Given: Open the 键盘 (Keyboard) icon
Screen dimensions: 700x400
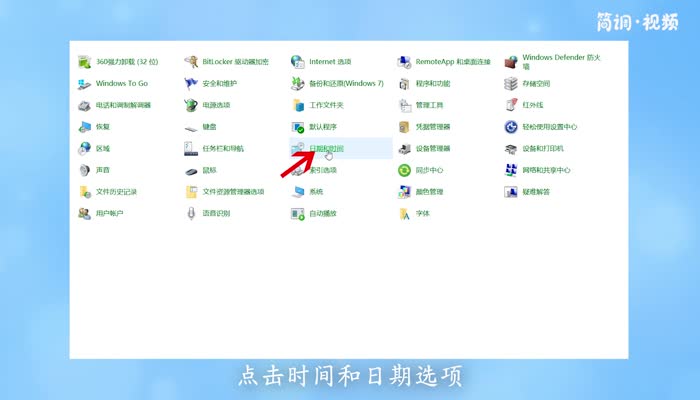Looking at the screenshot, I should point(192,127).
